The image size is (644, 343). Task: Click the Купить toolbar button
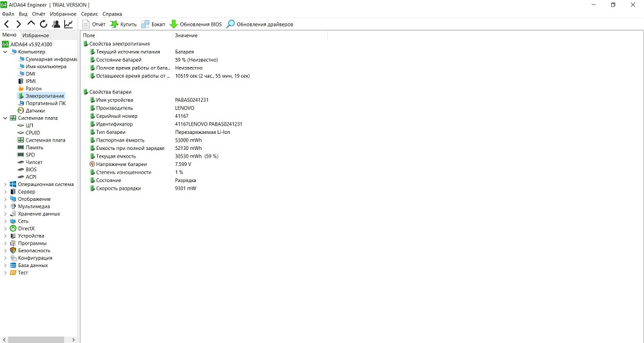(x=123, y=24)
